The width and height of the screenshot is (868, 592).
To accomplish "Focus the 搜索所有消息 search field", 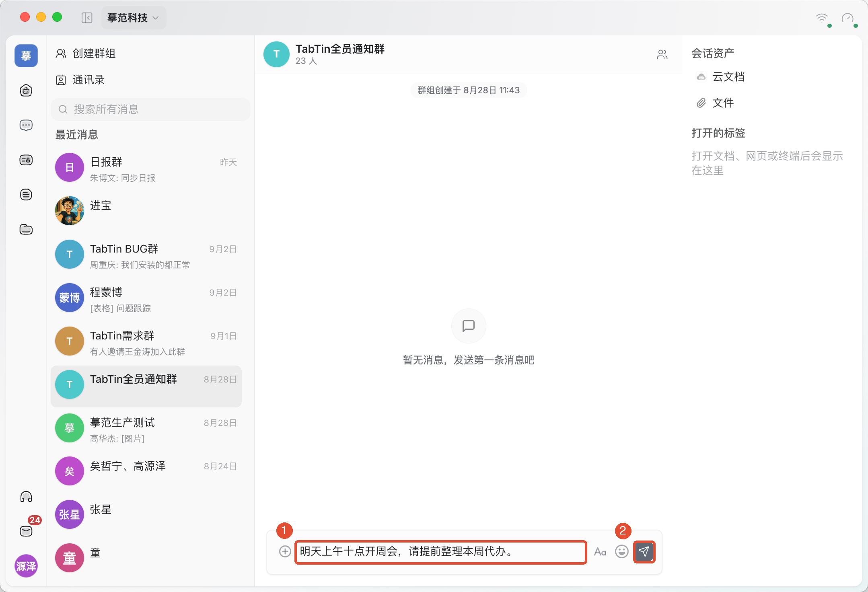I will [x=150, y=109].
